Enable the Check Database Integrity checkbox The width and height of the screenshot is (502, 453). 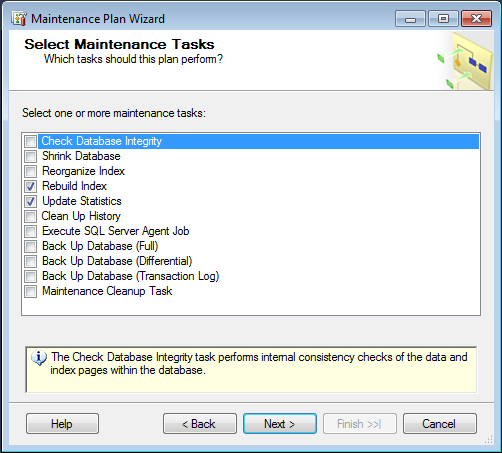coord(30,141)
